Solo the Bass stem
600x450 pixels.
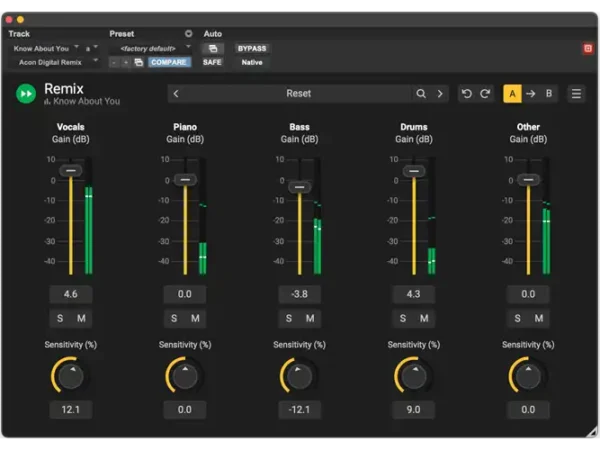289,318
